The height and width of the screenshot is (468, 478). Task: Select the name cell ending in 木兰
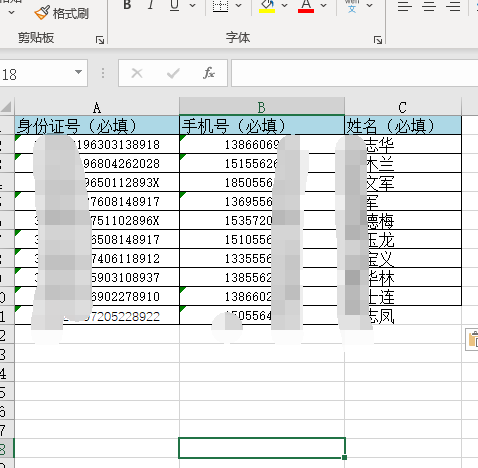click(403, 163)
